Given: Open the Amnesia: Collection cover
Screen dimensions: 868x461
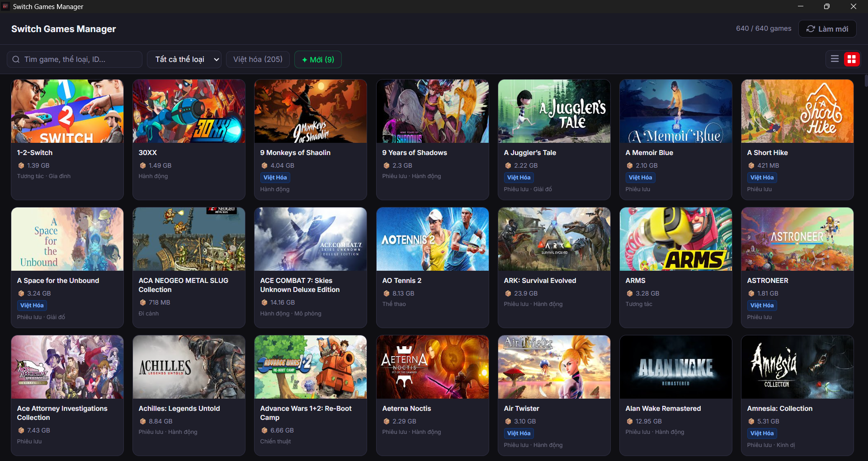Looking at the screenshot, I should coord(797,367).
